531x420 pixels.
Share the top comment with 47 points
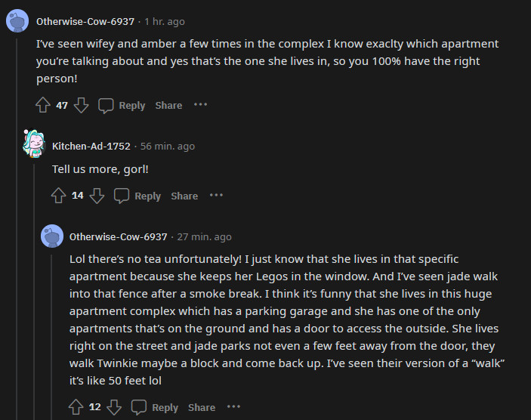pos(168,105)
